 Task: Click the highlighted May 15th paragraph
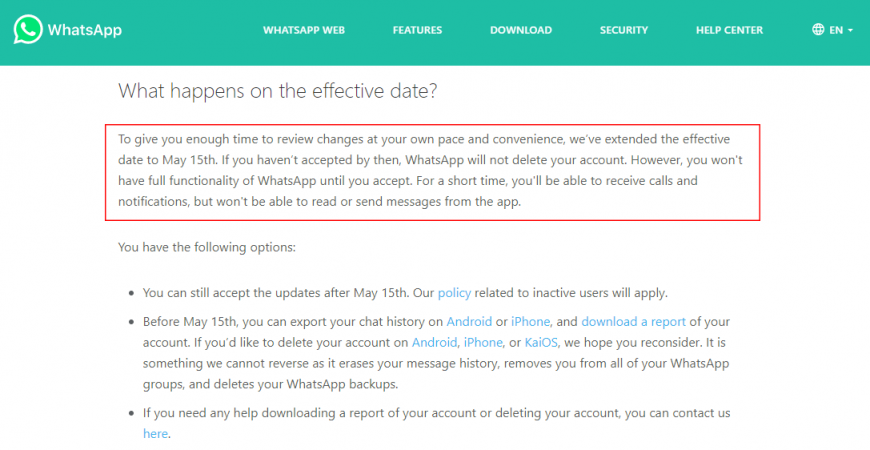tap(430, 170)
